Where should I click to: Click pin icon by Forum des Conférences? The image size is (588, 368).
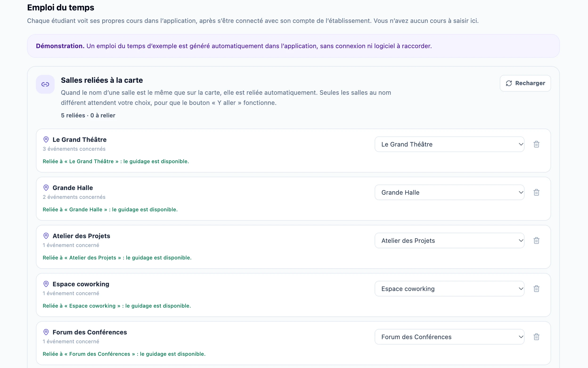pos(46,332)
